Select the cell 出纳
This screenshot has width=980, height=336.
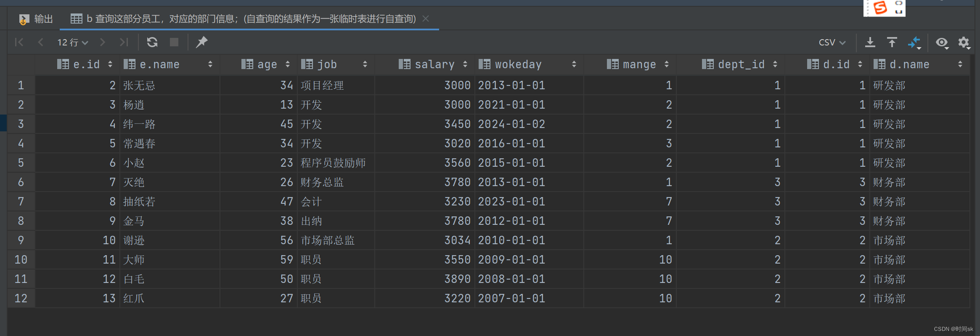coord(336,221)
